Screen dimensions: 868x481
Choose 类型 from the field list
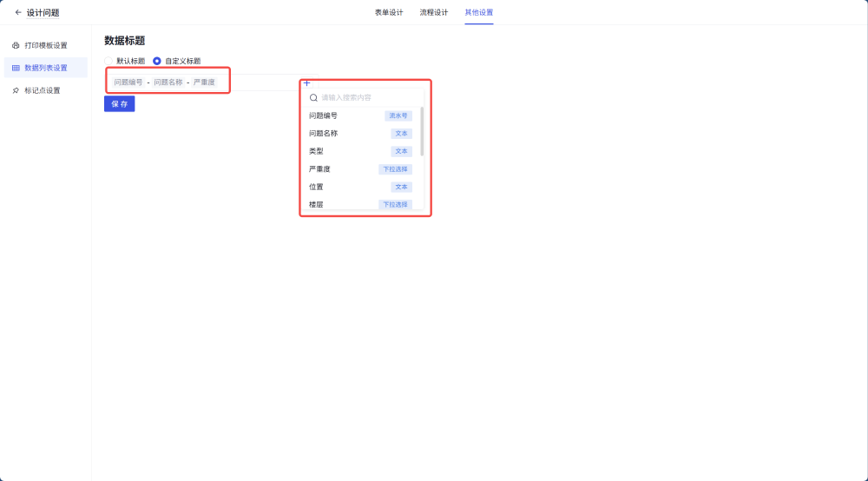pyautogui.click(x=317, y=151)
